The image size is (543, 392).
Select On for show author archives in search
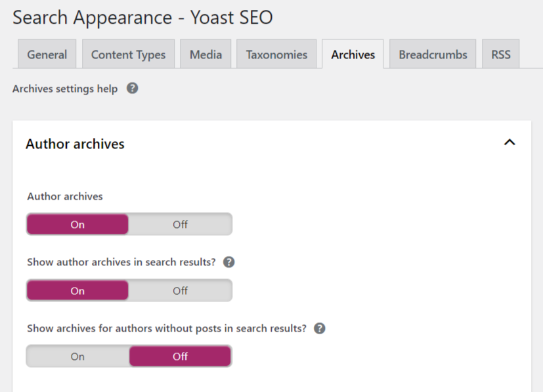click(77, 290)
